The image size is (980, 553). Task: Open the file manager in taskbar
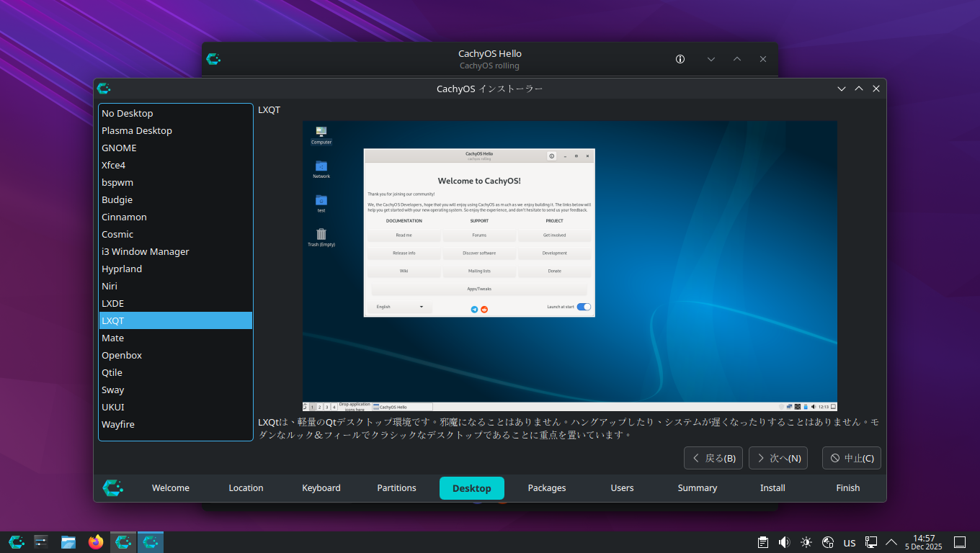point(68,542)
